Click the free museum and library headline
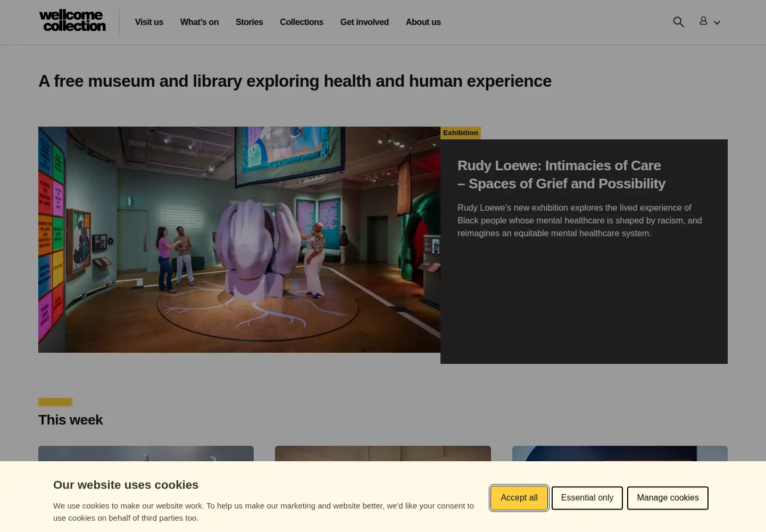The image size is (766, 532). pyautogui.click(x=295, y=81)
